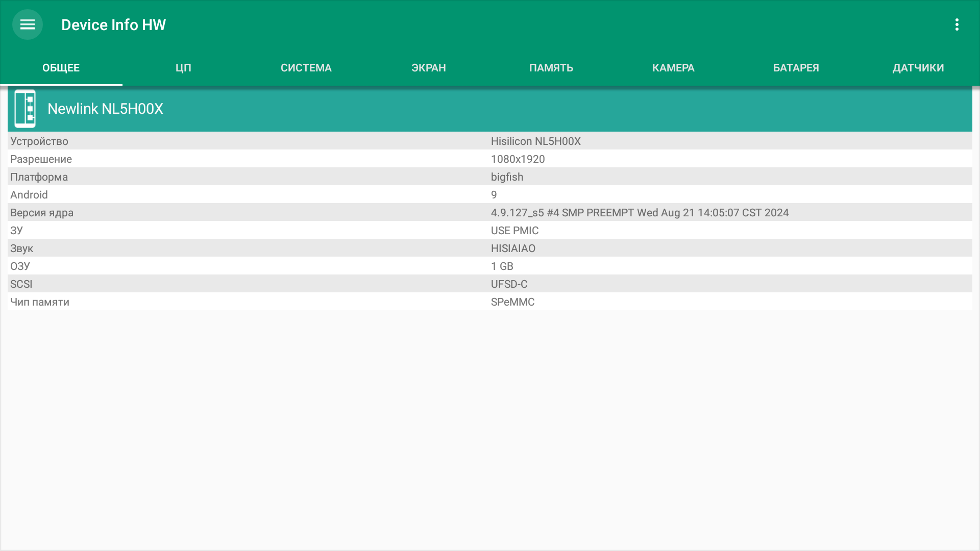980x551 pixels.
Task: Select the ОЗУ 1 GB row
Action: coord(490,266)
